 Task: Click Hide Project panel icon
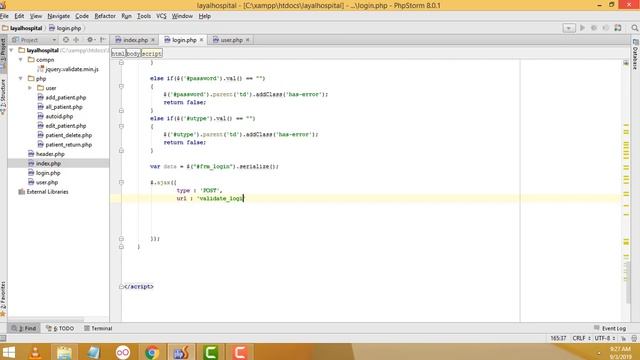103,40
